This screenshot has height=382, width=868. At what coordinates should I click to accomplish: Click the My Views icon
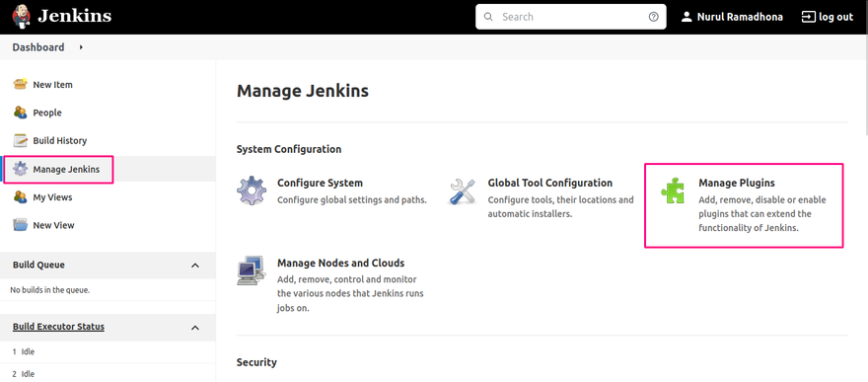pyautogui.click(x=21, y=197)
